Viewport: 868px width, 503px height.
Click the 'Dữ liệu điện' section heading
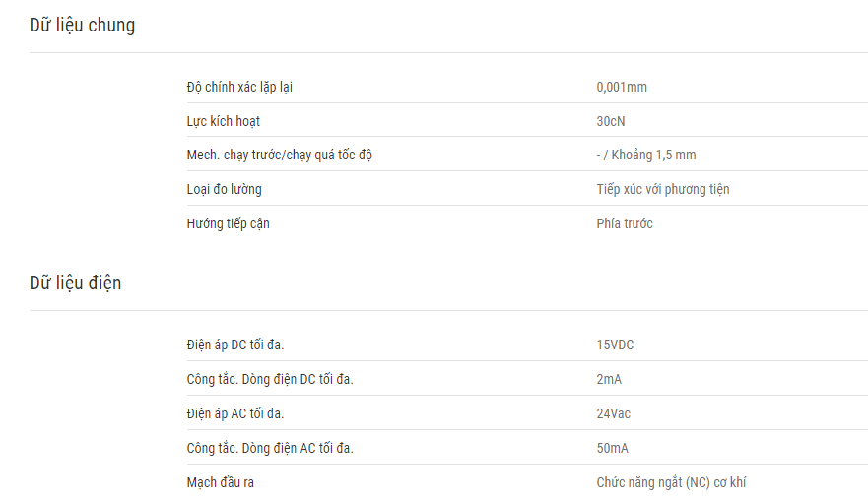click(x=75, y=283)
